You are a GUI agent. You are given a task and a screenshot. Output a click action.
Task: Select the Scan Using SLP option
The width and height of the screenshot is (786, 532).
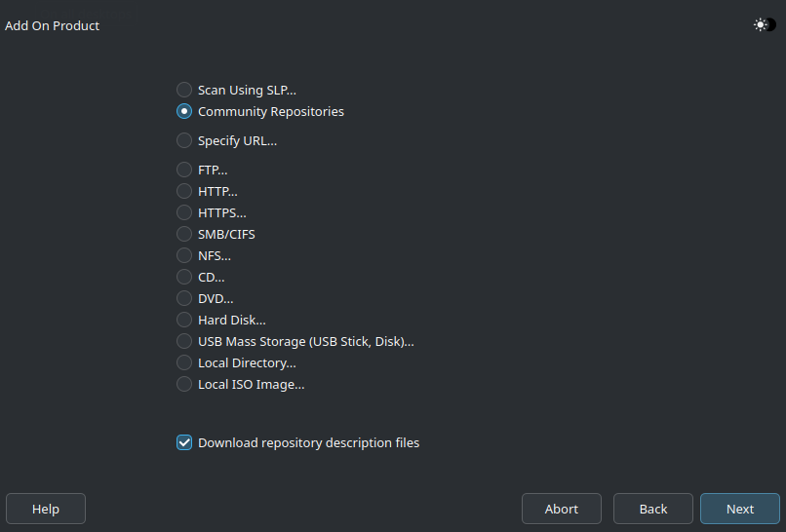click(184, 90)
